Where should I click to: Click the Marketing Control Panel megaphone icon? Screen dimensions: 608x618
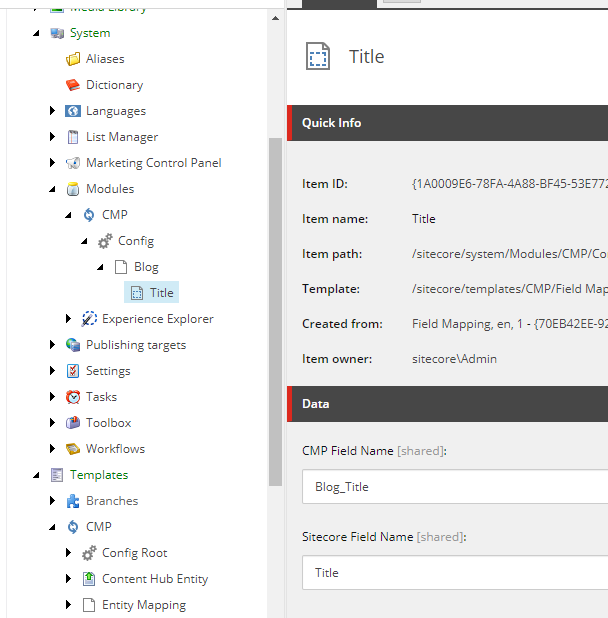point(73,163)
